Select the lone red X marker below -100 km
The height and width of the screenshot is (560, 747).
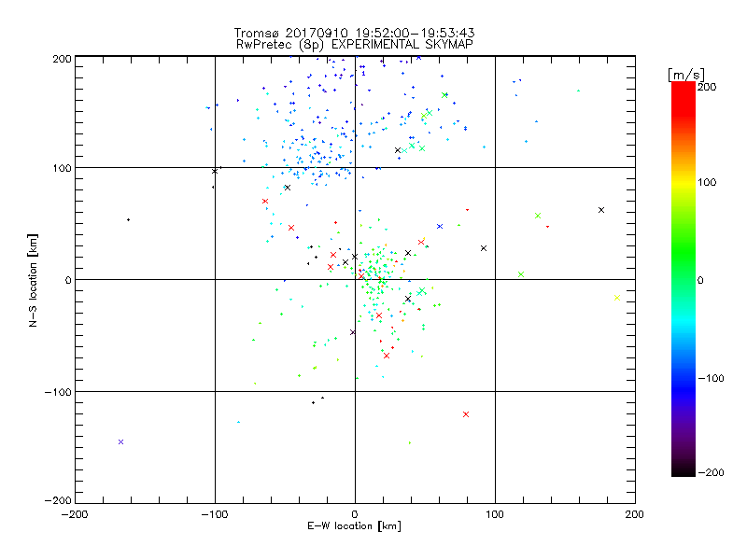pos(466,414)
